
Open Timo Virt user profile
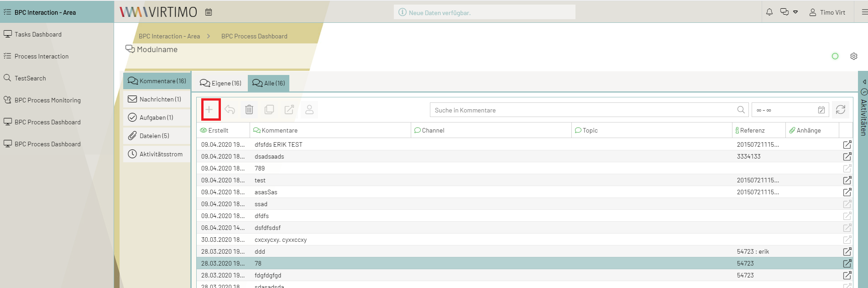tap(827, 12)
